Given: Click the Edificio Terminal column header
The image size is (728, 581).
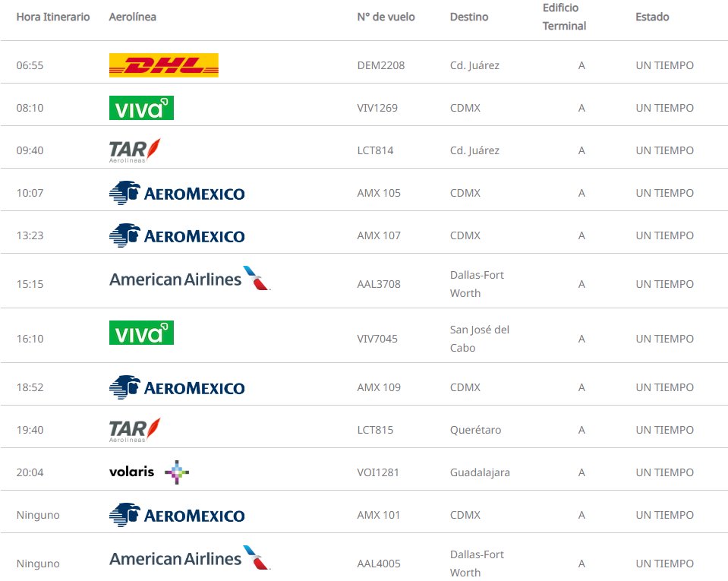Looking at the screenshot, I should pos(564,17).
